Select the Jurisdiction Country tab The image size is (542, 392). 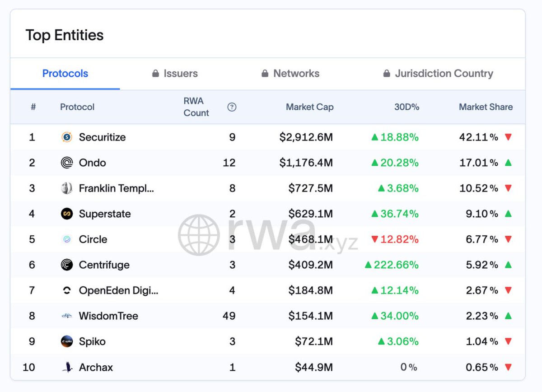tap(438, 74)
